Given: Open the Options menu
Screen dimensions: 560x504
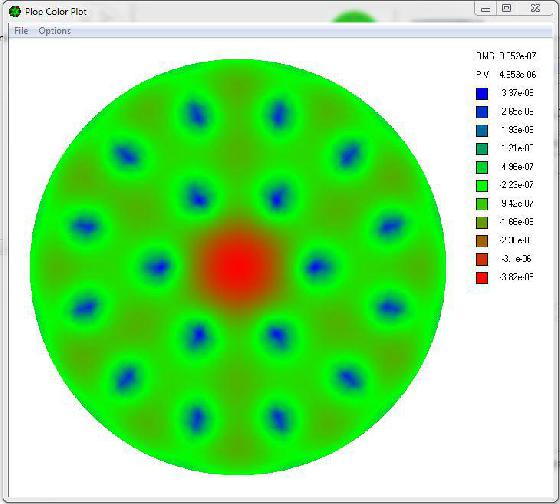Looking at the screenshot, I should point(55,31).
